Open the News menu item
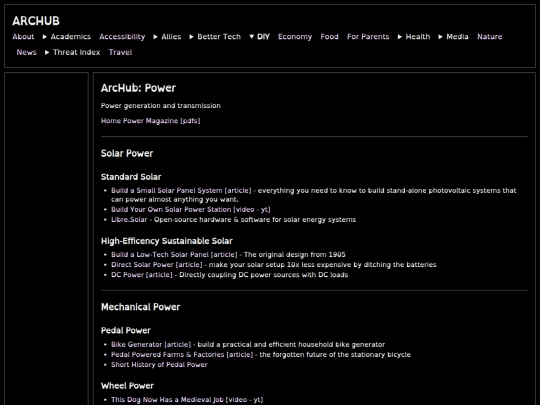The width and height of the screenshot is (540, 405). 27,52
